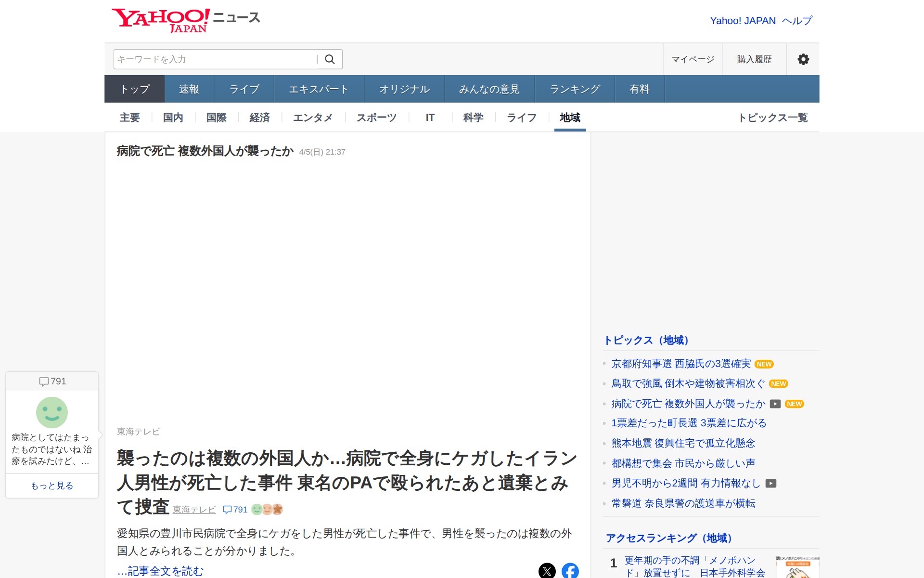924x578 pixels.
Task: Open マイページ button
Action: pyautogui.click(x=693, y=59)
